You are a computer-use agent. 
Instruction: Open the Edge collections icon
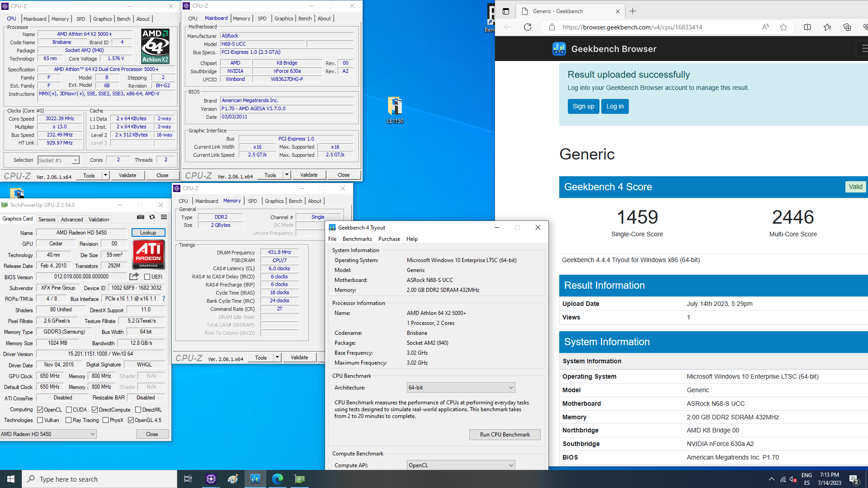847,27
